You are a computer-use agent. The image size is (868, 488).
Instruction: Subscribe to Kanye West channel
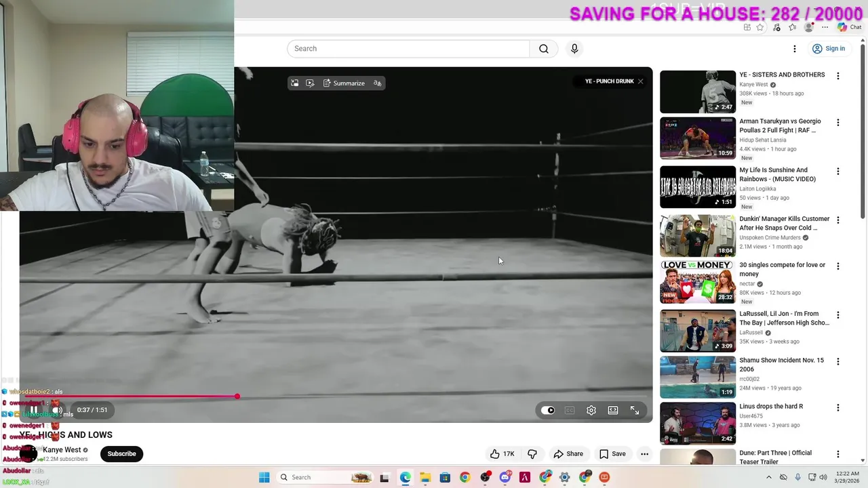click(x=121, y=454)
